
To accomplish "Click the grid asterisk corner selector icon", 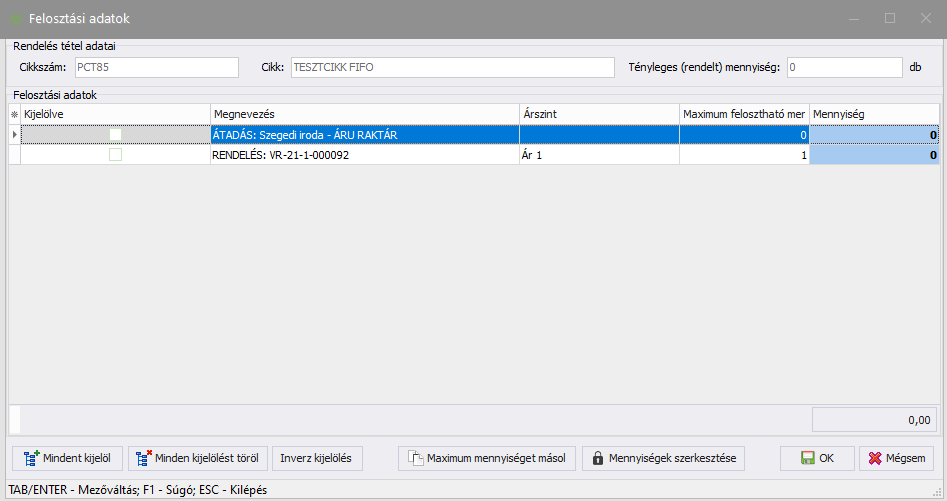I will [x=14, y=115].
